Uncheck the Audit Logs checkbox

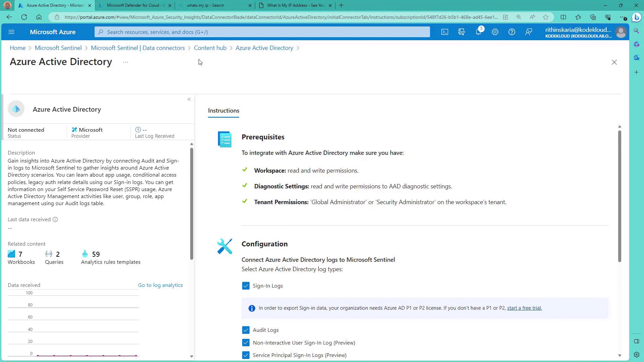tap(246, 330)
